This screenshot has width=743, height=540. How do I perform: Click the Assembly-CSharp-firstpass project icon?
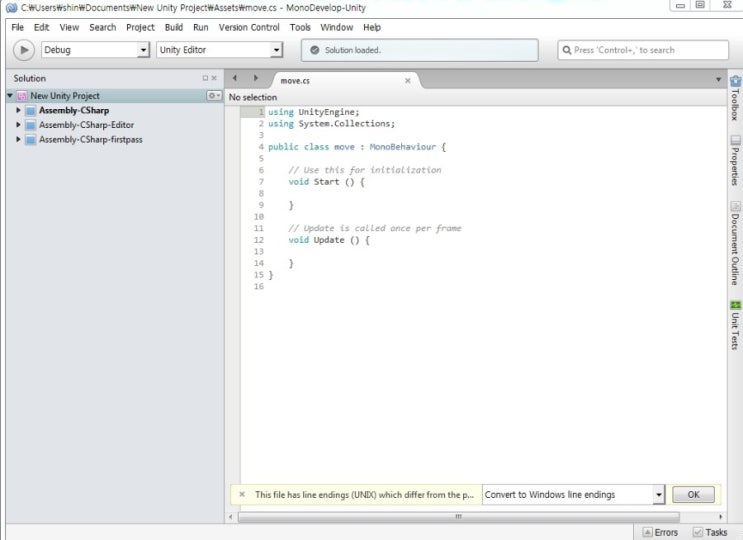pyautogui.click(x=30, y=140)
